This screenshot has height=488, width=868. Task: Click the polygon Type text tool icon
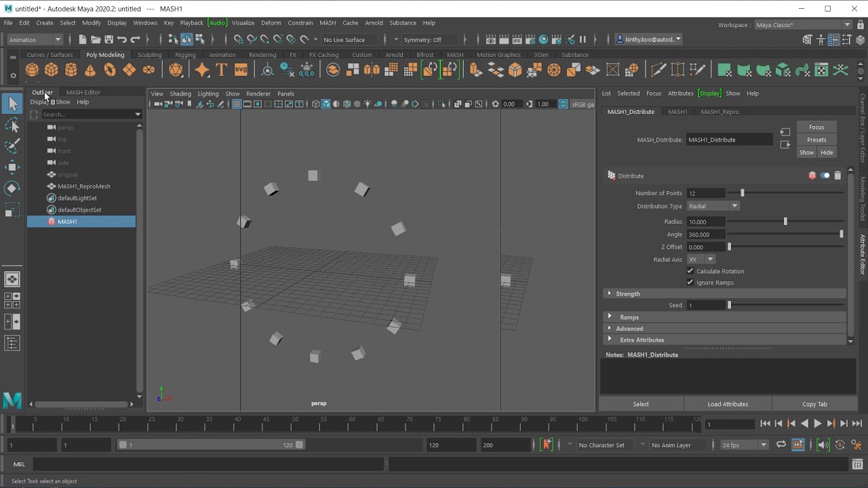coord(221,70)
